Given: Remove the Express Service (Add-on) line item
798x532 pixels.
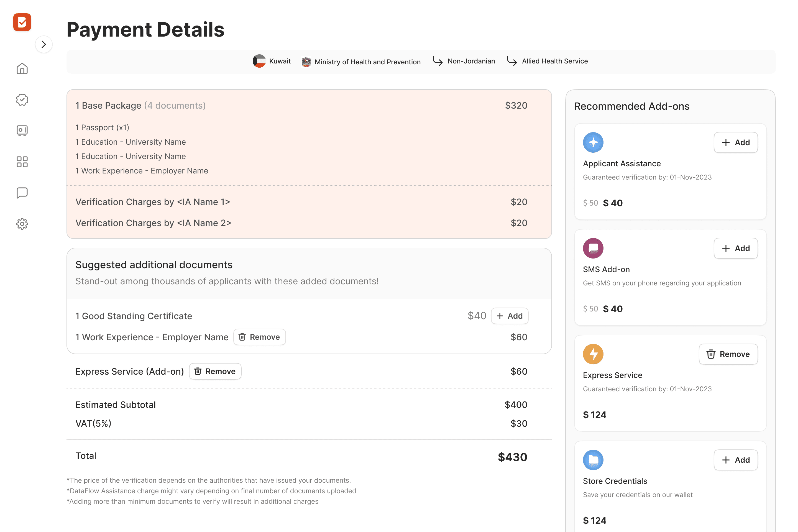Looking at the screenshot, I should point(215,372).
